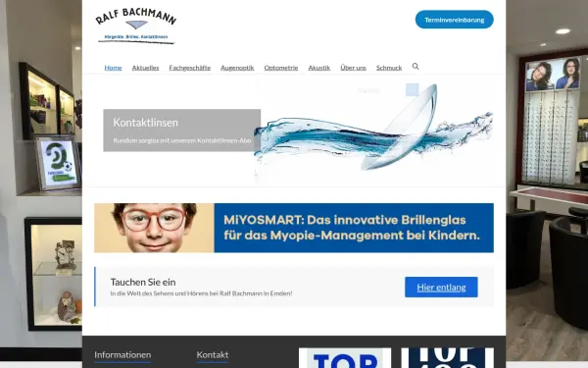Screen dimensions: 588x368
Task: Open the Aktuelles menu item
Action: coord(145,68)
